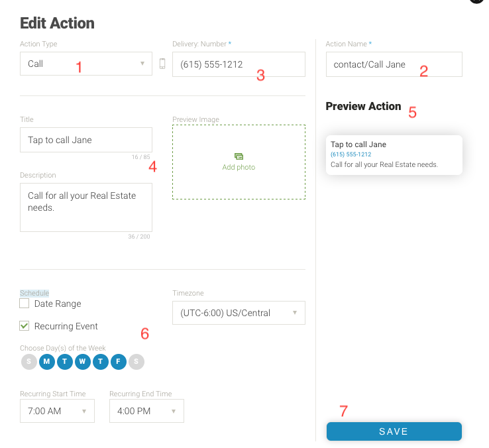The image size is (489, 448).
Task: Focus the Action Name text field
Action: (x=394, y=64)
